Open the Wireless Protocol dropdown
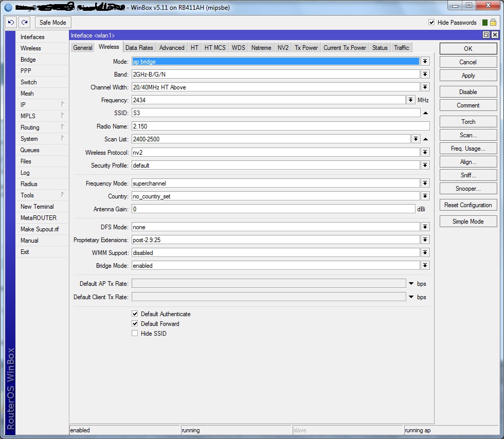The image size is (504, 439). (x=425, y=152)
